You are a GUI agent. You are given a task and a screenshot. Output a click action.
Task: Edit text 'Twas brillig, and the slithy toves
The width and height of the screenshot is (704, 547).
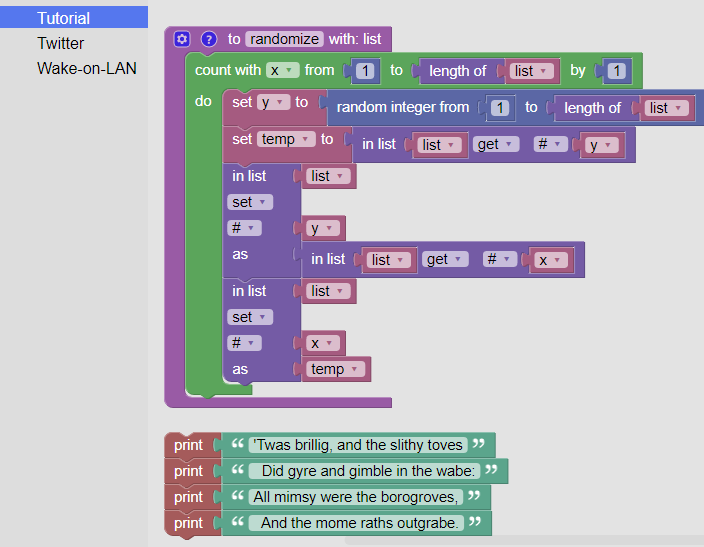click(358, 445)
